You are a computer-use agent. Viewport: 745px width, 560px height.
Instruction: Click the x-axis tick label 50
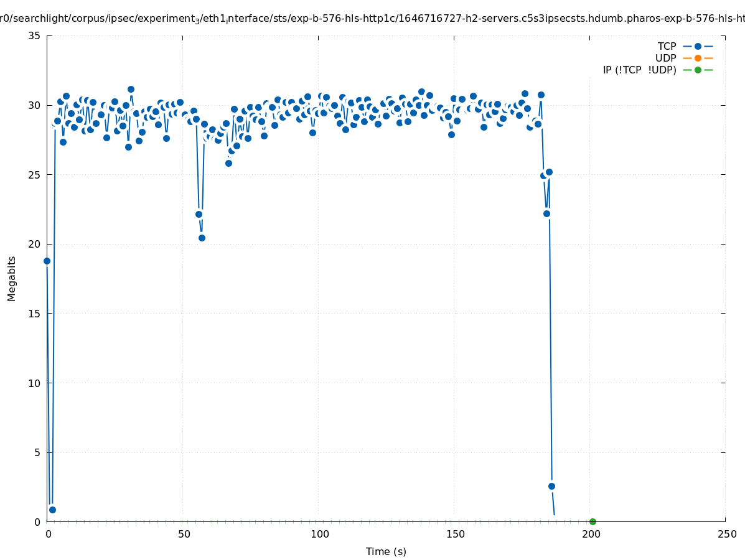(183, 534)
